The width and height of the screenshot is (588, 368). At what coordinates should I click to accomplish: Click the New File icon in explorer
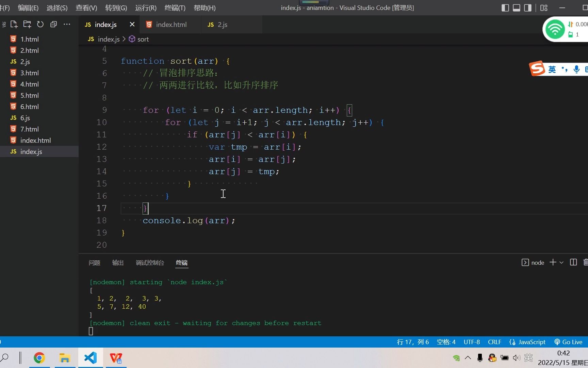point(14,24)
